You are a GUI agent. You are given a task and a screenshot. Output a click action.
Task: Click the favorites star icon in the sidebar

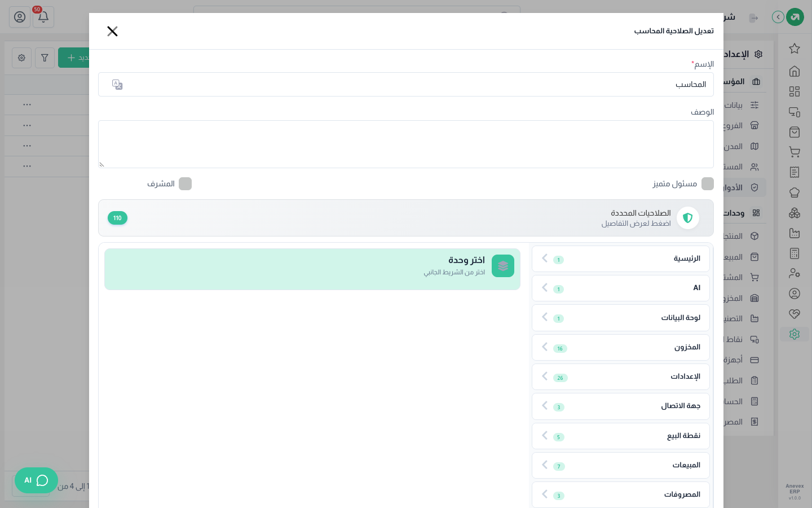coord(795,49)
